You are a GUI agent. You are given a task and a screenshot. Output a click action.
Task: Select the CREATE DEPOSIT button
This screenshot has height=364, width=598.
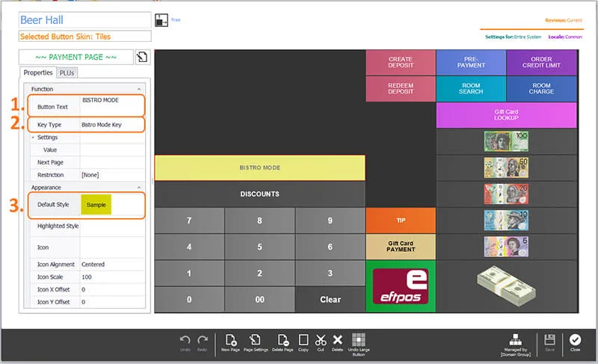coord(401,63)
